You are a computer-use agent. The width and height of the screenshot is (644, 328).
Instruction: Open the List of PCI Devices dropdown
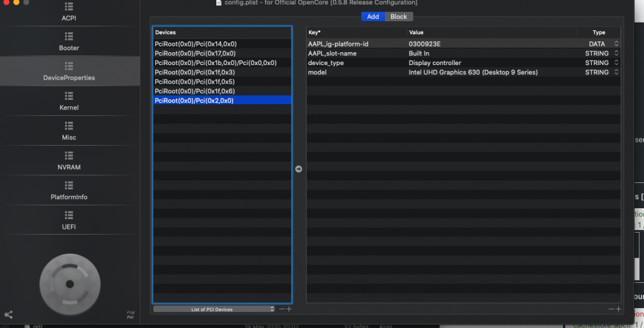click(214, 309)
